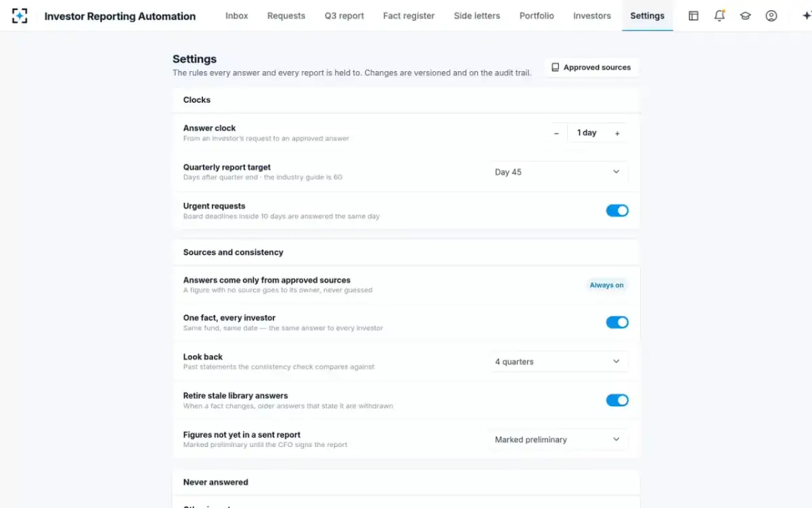The width and height of the screenshot is (812, 508).
Task: Select the Settings tab
Action: (648, 16)
